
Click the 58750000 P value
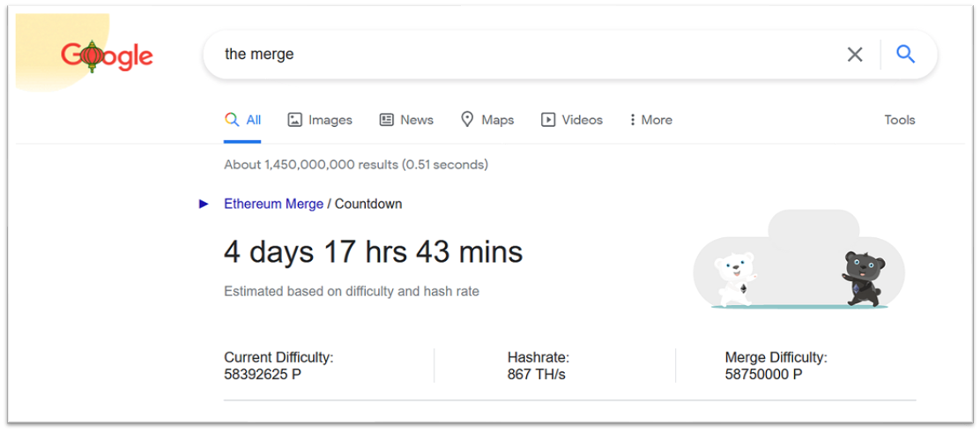pyautogui.click(x=764, y=375)
